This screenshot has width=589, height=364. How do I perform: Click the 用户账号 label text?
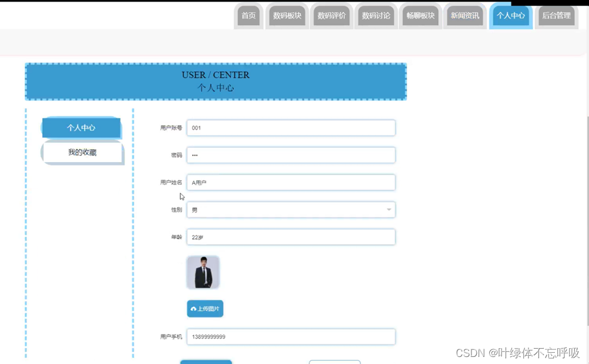click(171, 128)
